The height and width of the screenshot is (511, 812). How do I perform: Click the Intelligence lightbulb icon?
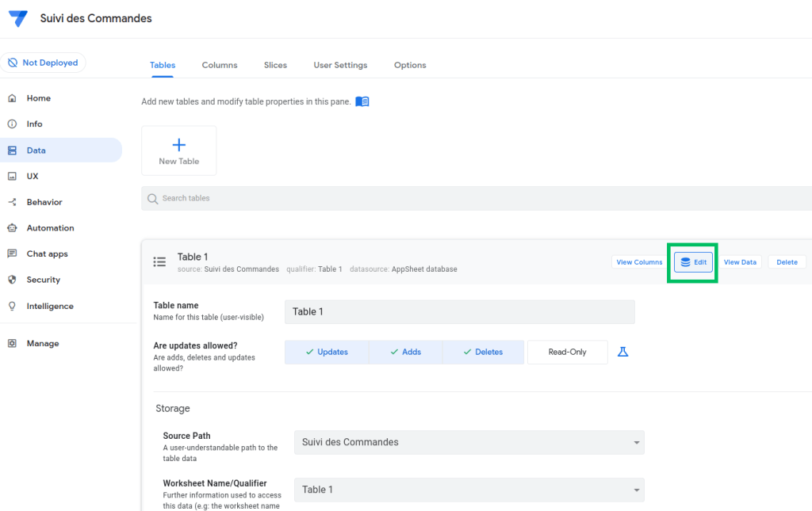[x=13, y=306]
